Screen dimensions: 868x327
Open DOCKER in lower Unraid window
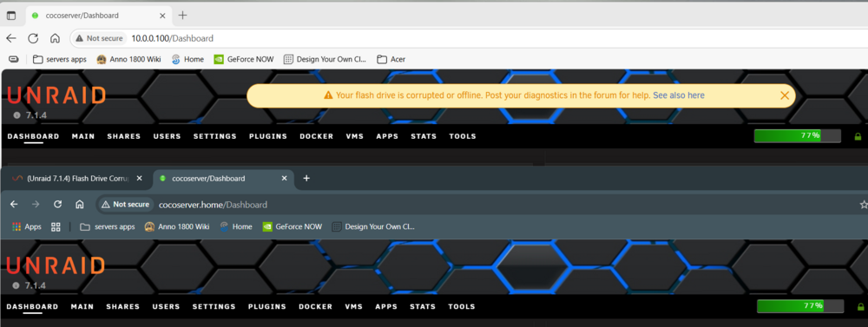316,306
